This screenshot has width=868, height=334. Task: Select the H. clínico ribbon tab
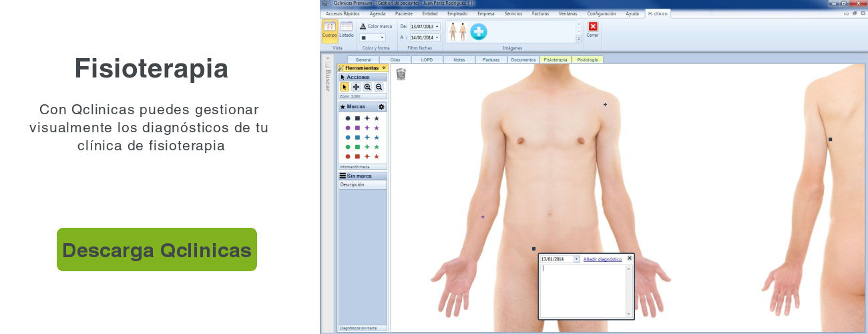click(658, 13)
